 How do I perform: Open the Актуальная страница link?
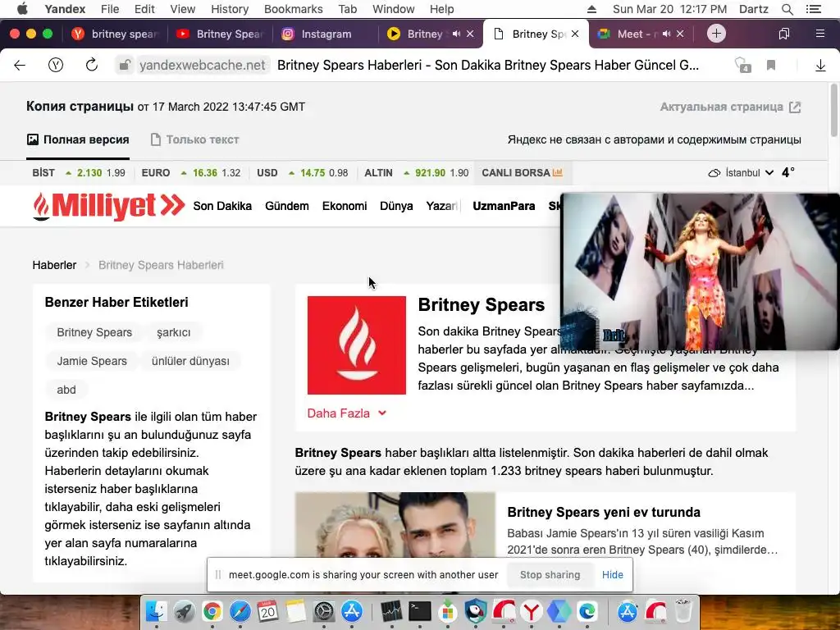click(x=730, y=107)
